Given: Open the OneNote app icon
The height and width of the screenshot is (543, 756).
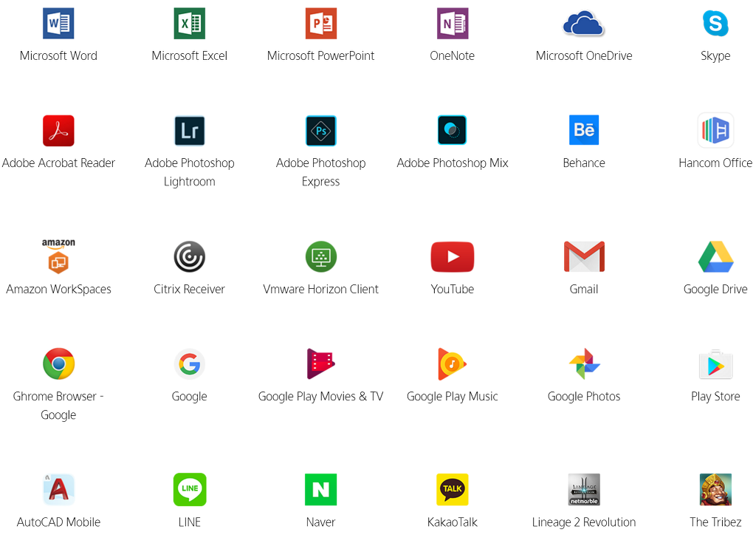Looking at the screenshot, I should pos(452,24).
